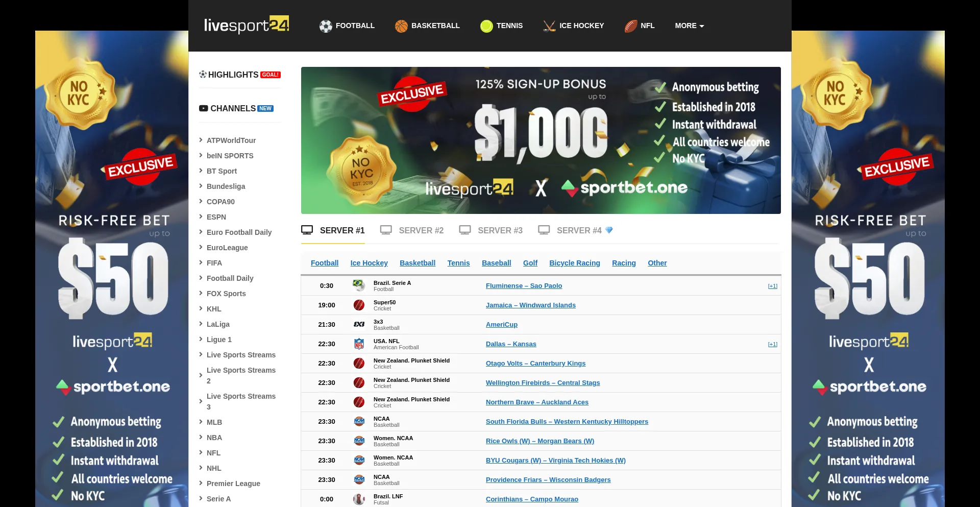Click the tennis ball icon in header

click(x=486, y=26)
